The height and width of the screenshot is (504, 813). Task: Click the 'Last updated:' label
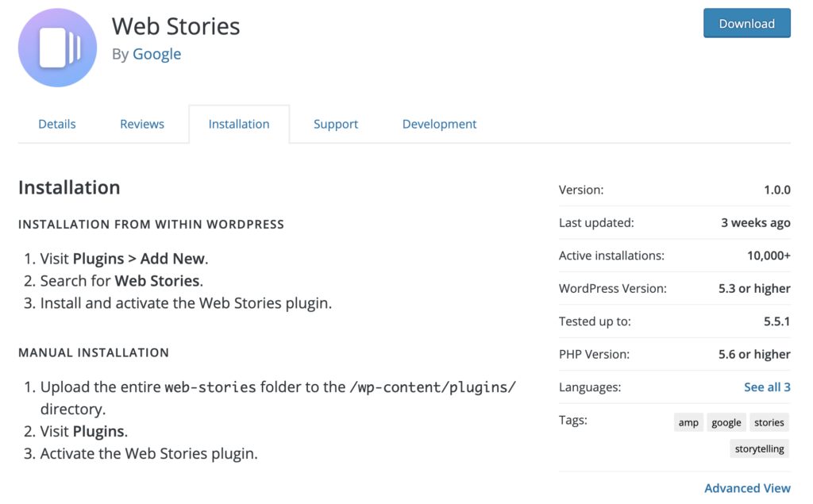[x=596, y=222]
